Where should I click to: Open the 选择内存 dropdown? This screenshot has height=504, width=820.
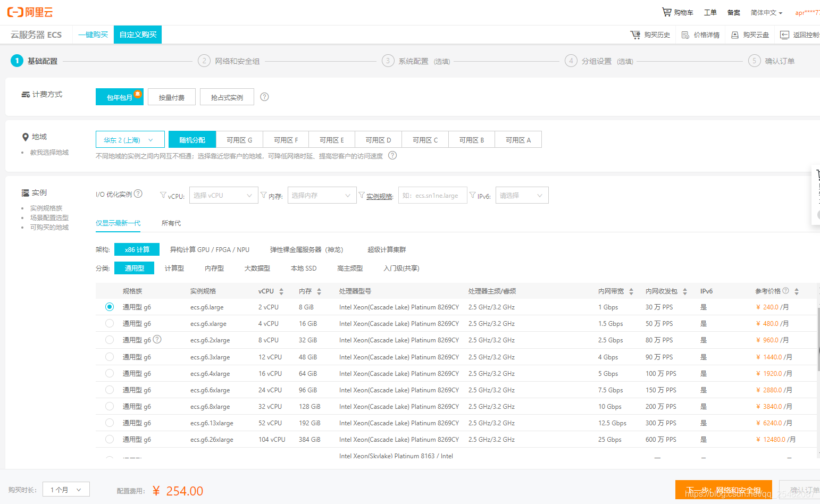click(x=322, y=195)
